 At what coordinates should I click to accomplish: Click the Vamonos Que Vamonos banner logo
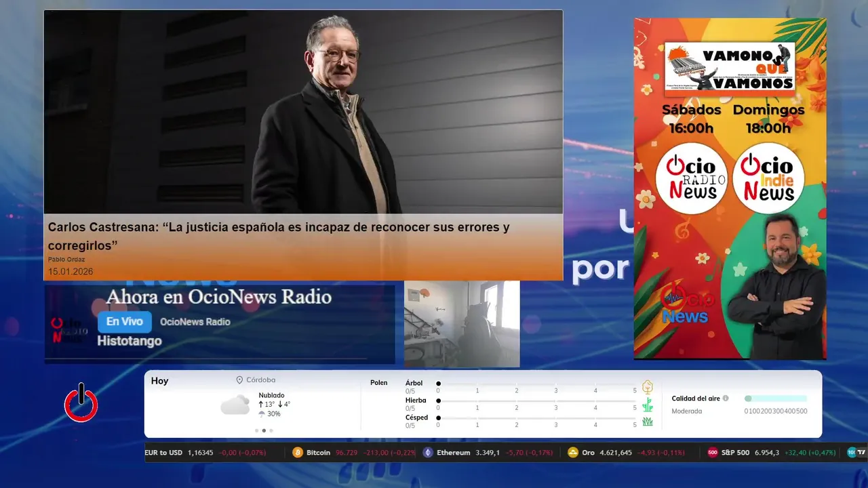point(730,66)
